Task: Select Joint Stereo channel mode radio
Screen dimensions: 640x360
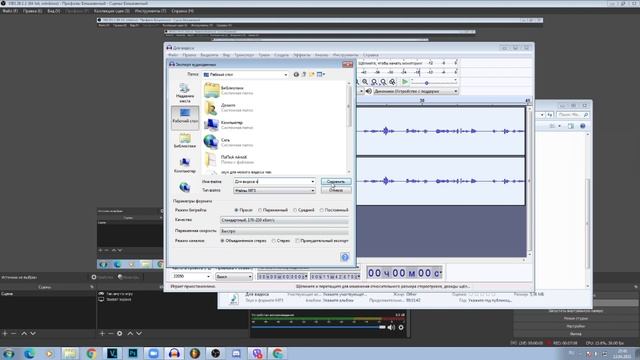Action: click(x=222, y=241)
